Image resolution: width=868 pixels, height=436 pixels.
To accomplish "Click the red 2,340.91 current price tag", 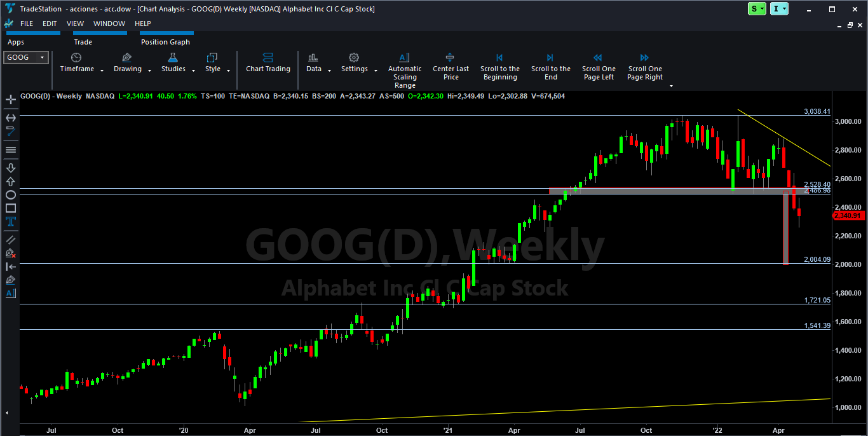I will pyautogui.click(x=848, y=215).
